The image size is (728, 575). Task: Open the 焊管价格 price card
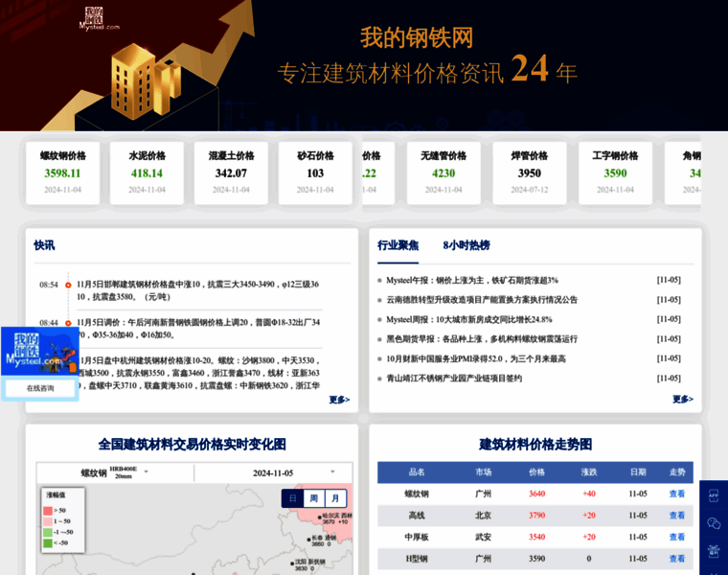530,172
